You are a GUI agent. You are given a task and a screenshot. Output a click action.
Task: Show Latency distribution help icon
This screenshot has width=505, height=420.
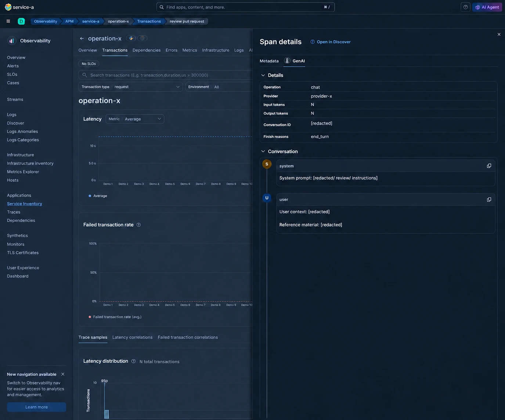tap(133, 361)
